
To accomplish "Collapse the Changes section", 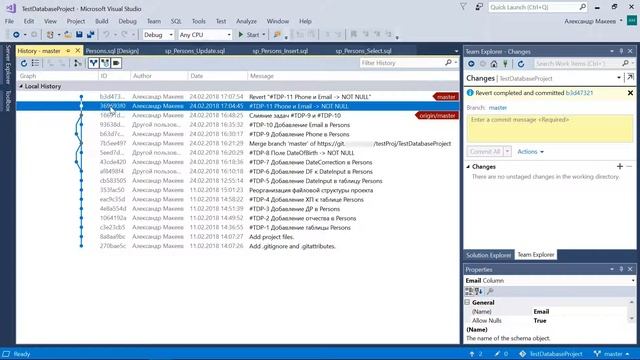I will (468, 167).
